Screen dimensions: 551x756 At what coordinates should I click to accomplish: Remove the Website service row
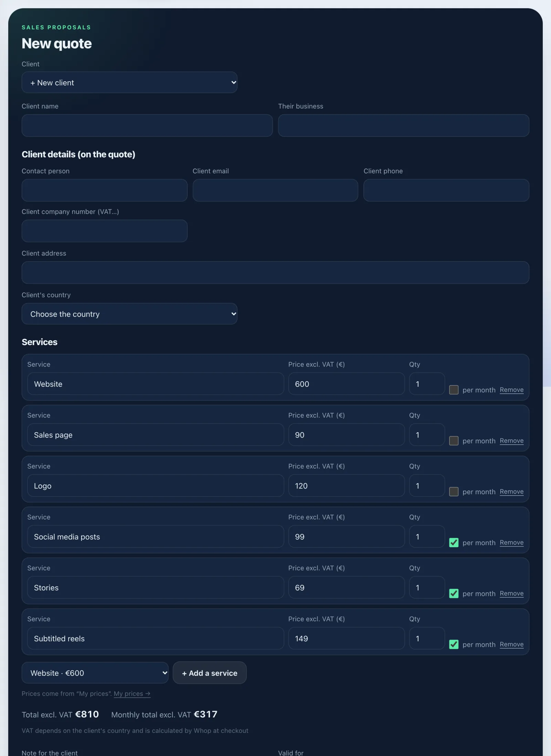(511, 390)
